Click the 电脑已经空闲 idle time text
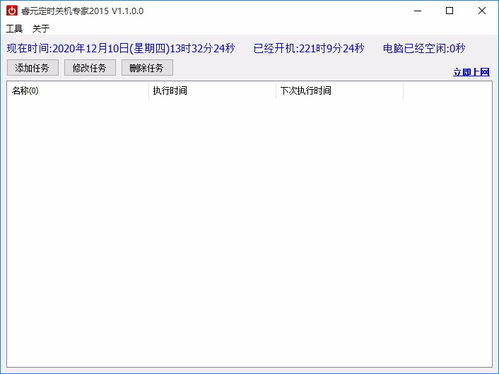 tap(424, 49)
